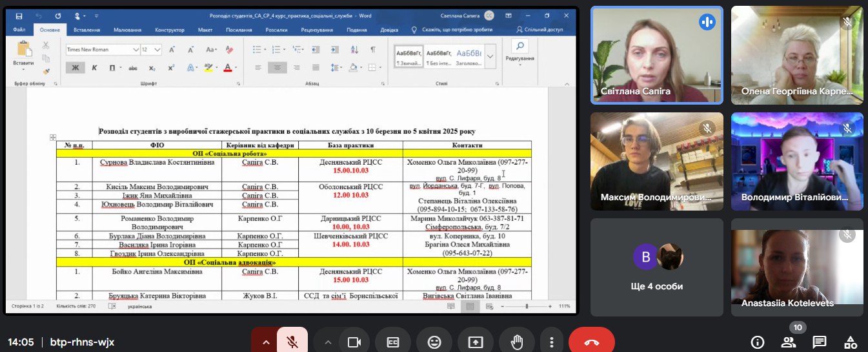
Task: Open meeting details info icon
Action: point(758,342)
